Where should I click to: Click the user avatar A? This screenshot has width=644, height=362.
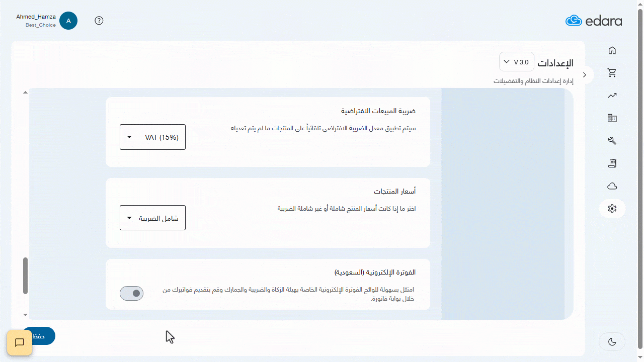[x=68, y=21]
